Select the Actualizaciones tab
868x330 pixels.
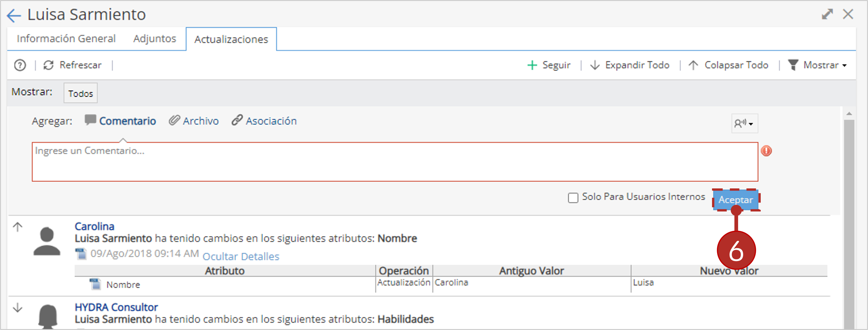click(x=231, y=39)
